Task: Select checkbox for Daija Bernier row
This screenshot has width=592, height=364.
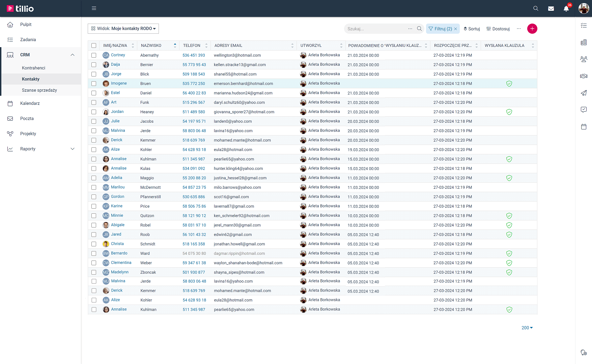Action: [x=94, y=65]
